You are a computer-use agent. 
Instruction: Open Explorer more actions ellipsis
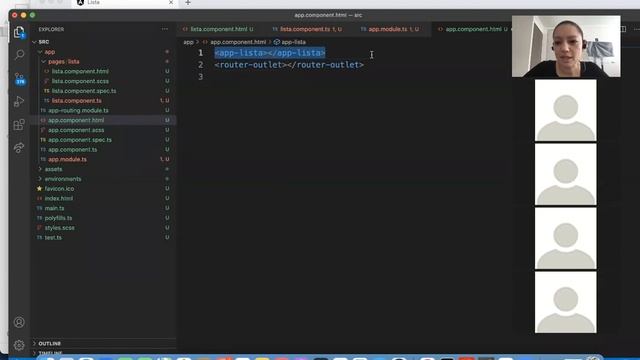click(x=164, y=29)
